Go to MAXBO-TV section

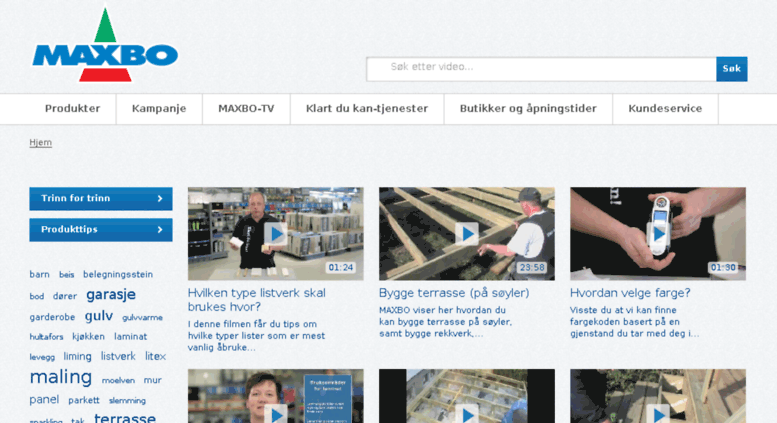click(246, 108)
